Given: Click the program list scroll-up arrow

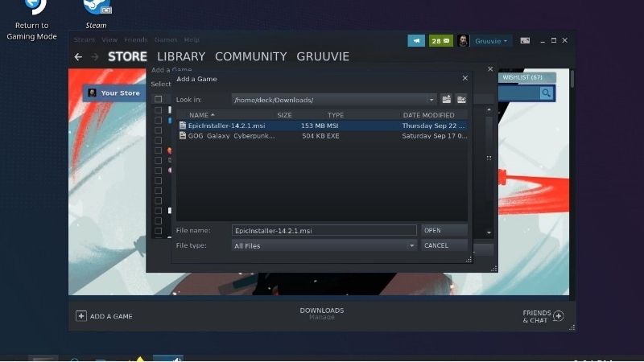Looking at the screenshot, I should [x=489, y=110].
